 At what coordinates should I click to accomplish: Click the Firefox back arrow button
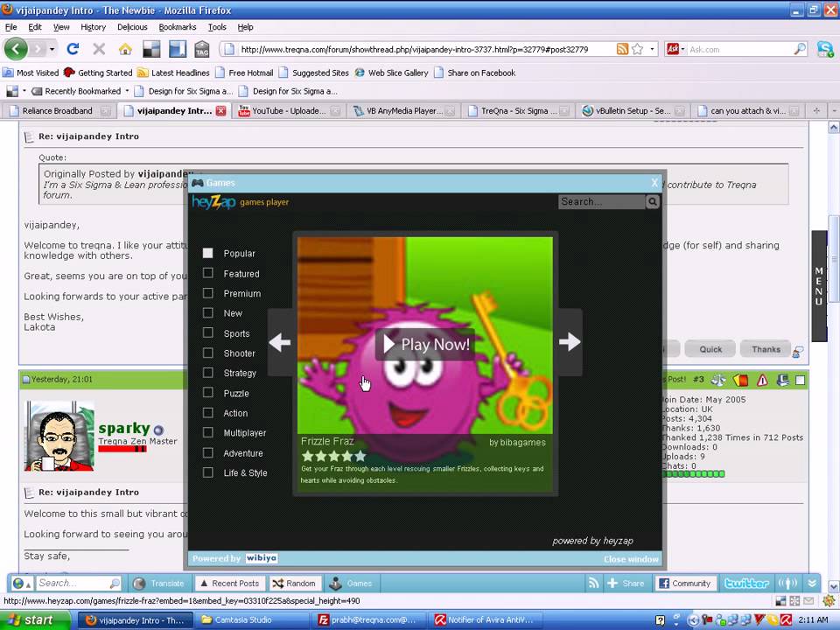click(16, 49)
